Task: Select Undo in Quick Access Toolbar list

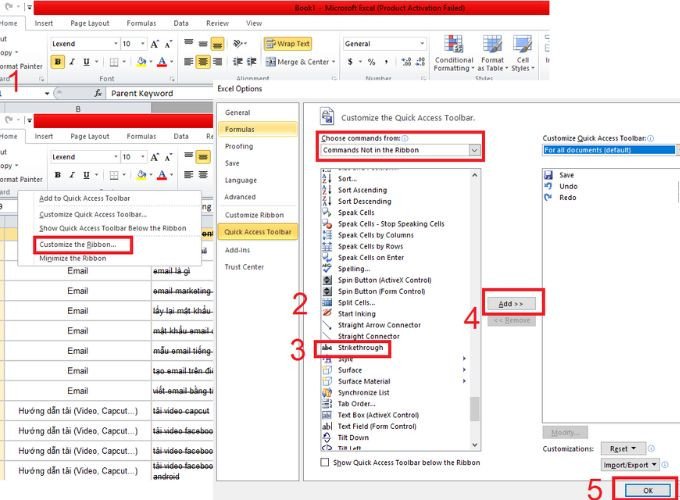Action: pos(568,186)
